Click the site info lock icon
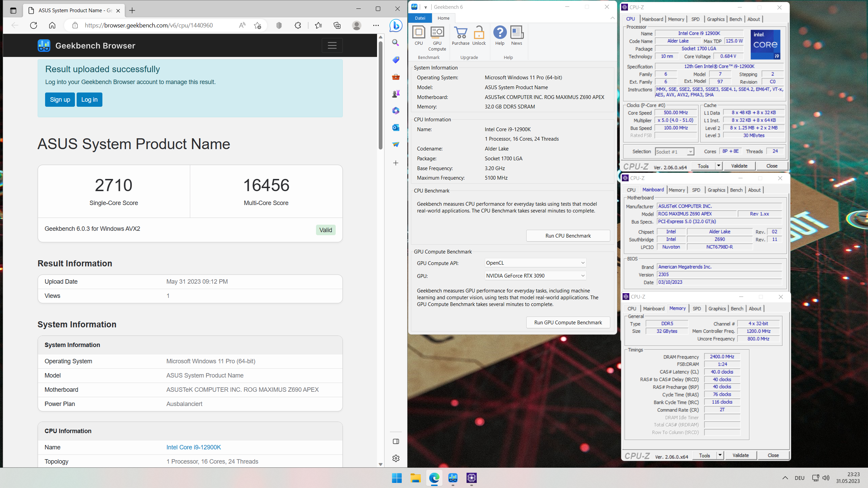 pos(75,25)
